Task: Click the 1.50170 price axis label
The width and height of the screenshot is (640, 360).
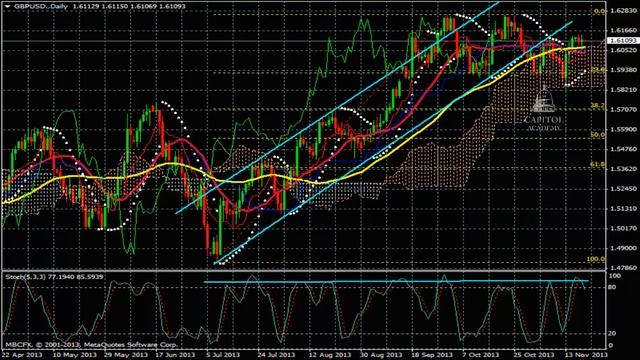Action: coord(623,228)
